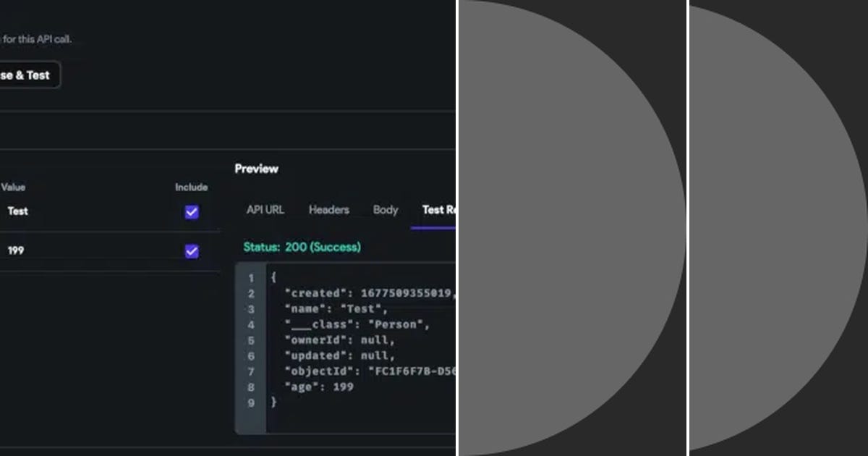Viewport: 868px width, 456px height.
Task: Click line number 1 in gutter
Action: point(250,277)
